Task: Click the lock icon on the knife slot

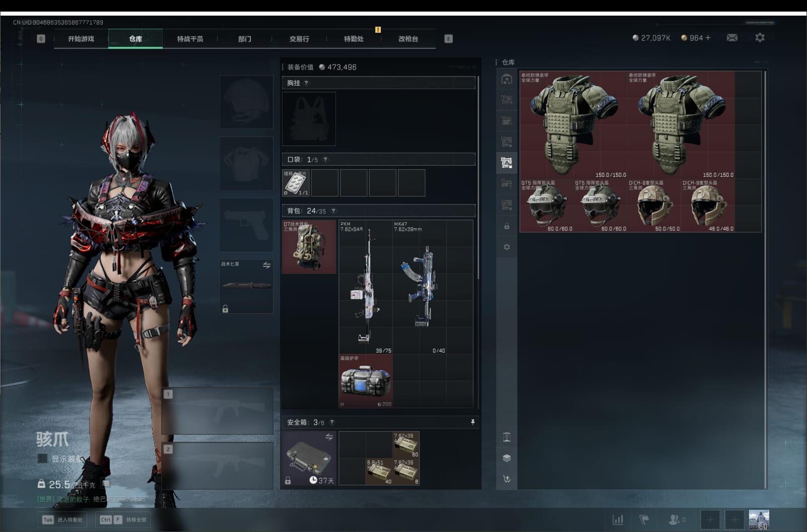Action: (x=225, y=308)
